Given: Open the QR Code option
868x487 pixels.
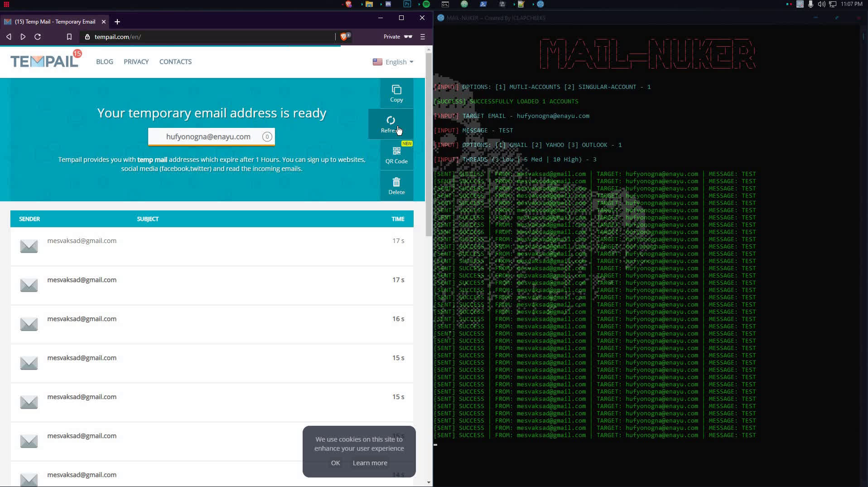Looking at the screenshot, I should 396,151.
